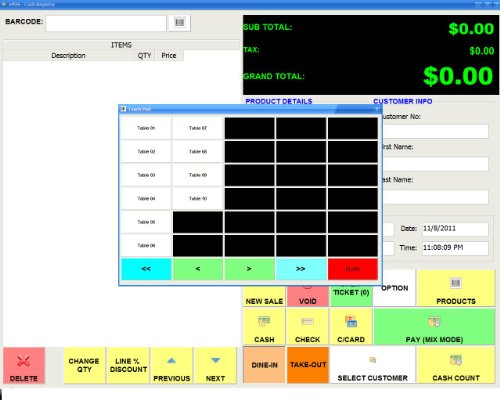Jump to first page with << button

[x=146, y=269]
